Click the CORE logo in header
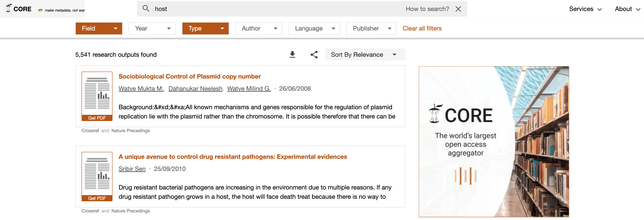644x220 pixels. tap(19, 9)
